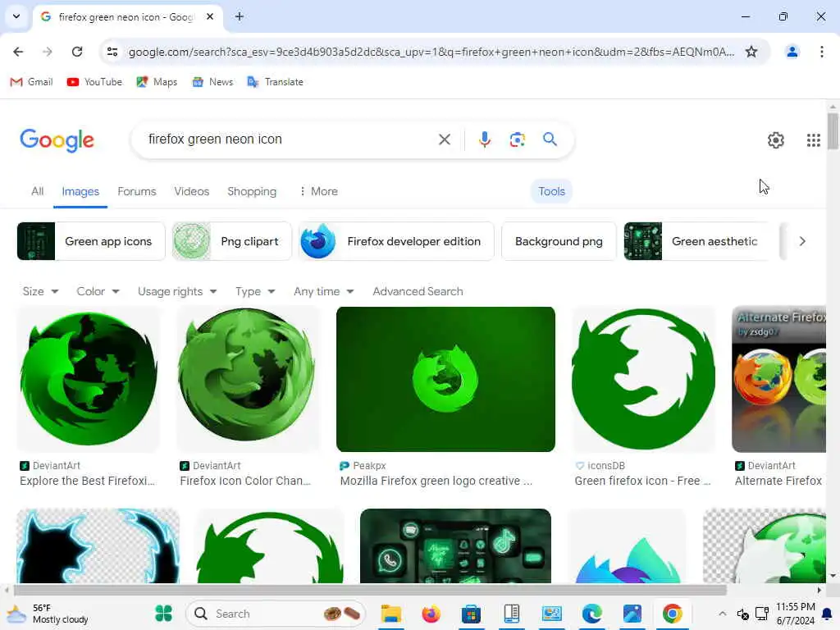Switch to the All results tab
Viewport: 840px width, 630px height.
click(37, 191)
